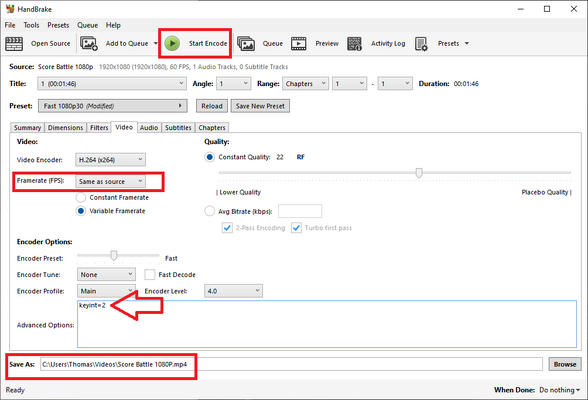Expand the Framerate Same as source dropdown
This screenshot has width=588, height=400.
click(x=110, y=181)
